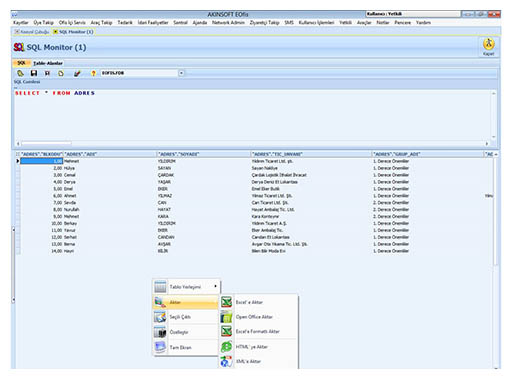Click the Kullanıcı user field in the title bar
Screen dimensions: 510x380
413,14
